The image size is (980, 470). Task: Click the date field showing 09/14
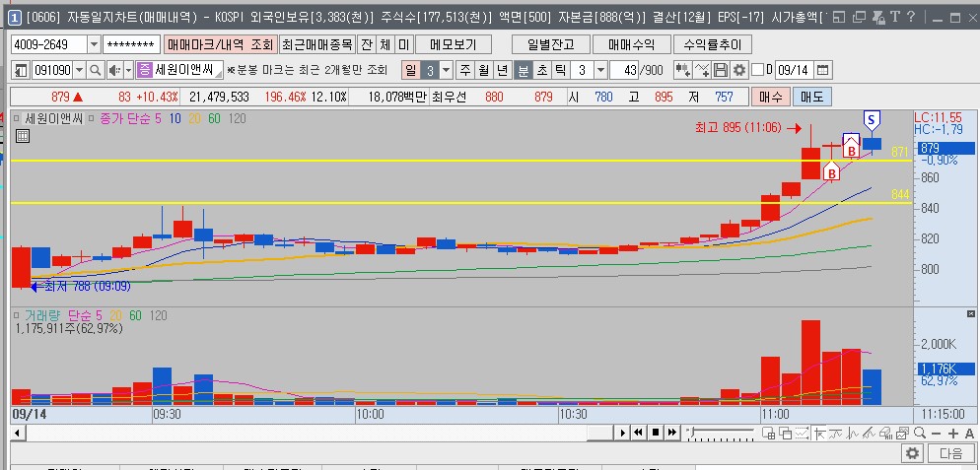pyautogui.click(x=795, y=70)
